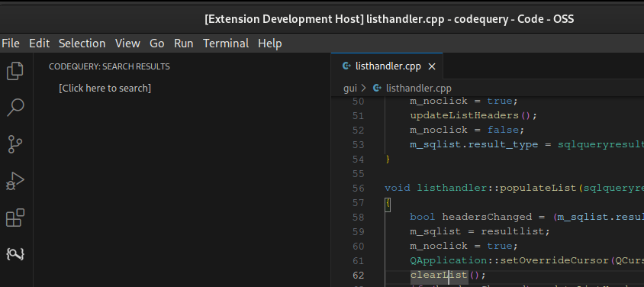Click the 'gui' breadcrumb folder
Screen dimensions: 644x287
coord(350,88)
